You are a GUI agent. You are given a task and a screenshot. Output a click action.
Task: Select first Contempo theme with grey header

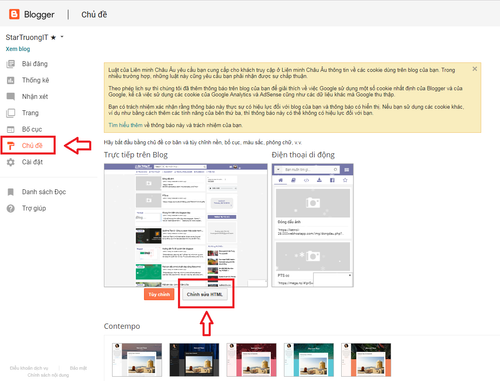click(x=137, y=360)
